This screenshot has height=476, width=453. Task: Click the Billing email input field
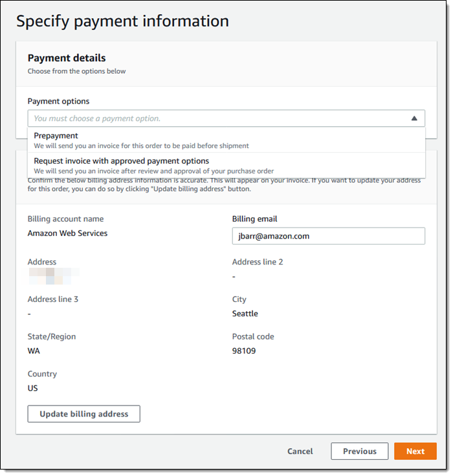(x=328, y=236)
